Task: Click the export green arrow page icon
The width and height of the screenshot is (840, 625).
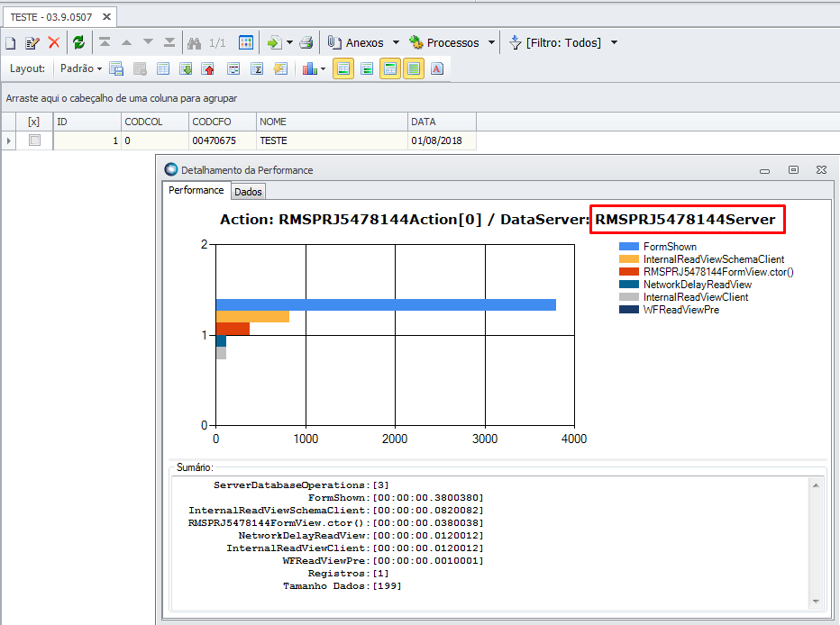Action: [274, 42]
